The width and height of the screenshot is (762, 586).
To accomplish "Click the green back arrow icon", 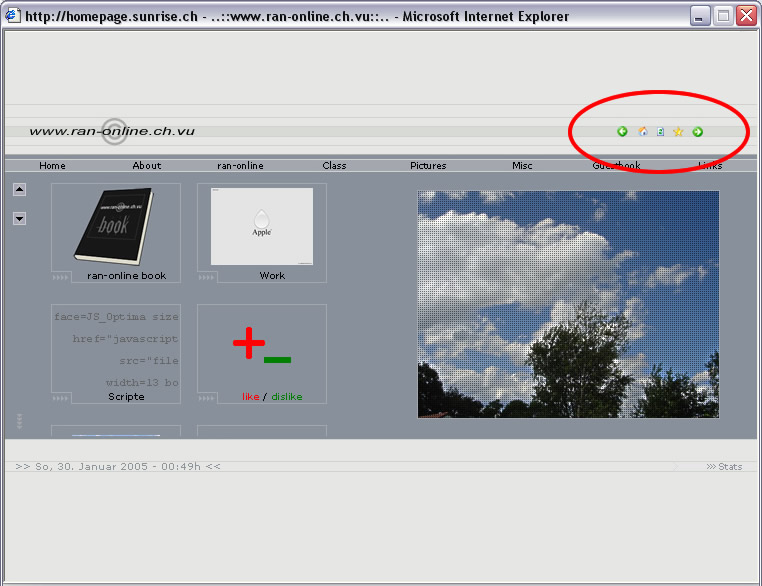I will click(622, 132).
